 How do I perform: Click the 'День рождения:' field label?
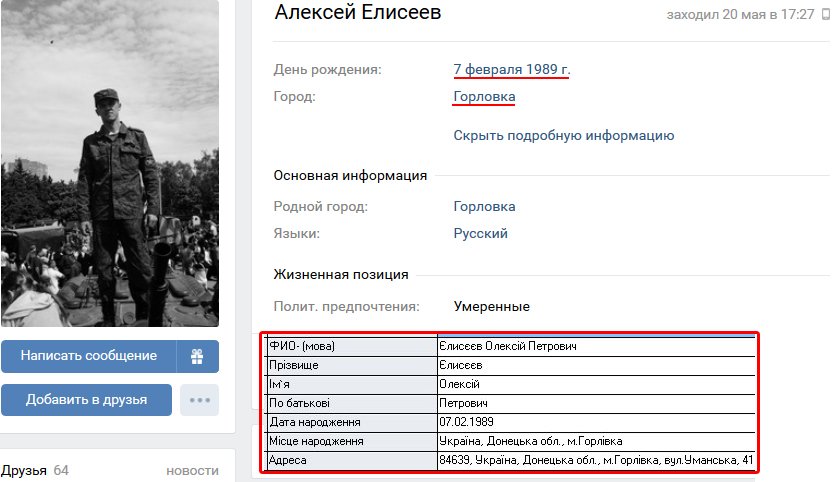click(x=327, y=69)
